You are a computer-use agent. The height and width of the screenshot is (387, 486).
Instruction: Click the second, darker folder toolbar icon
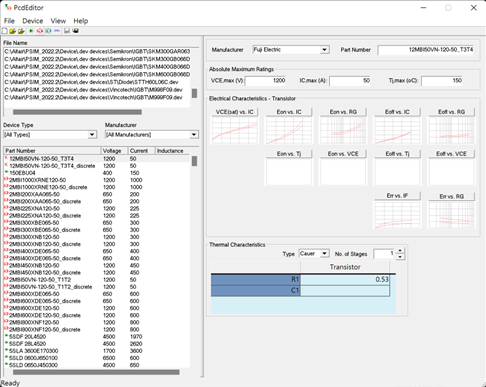coord(21,31)
